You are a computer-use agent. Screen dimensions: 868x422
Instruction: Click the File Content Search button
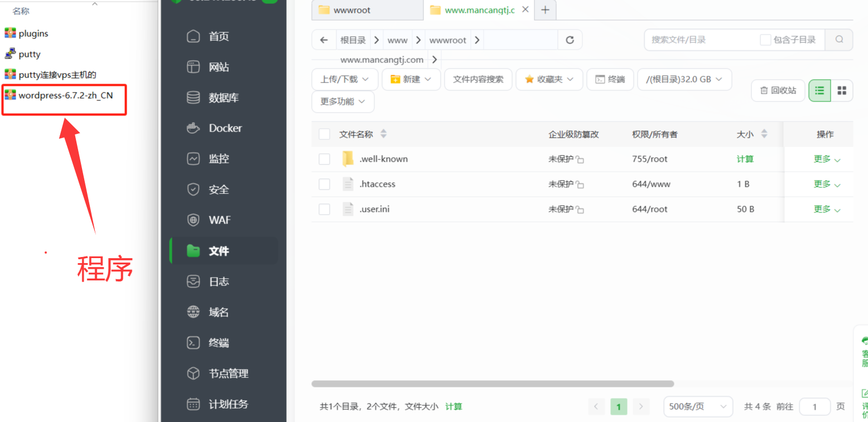pos(478,79)
